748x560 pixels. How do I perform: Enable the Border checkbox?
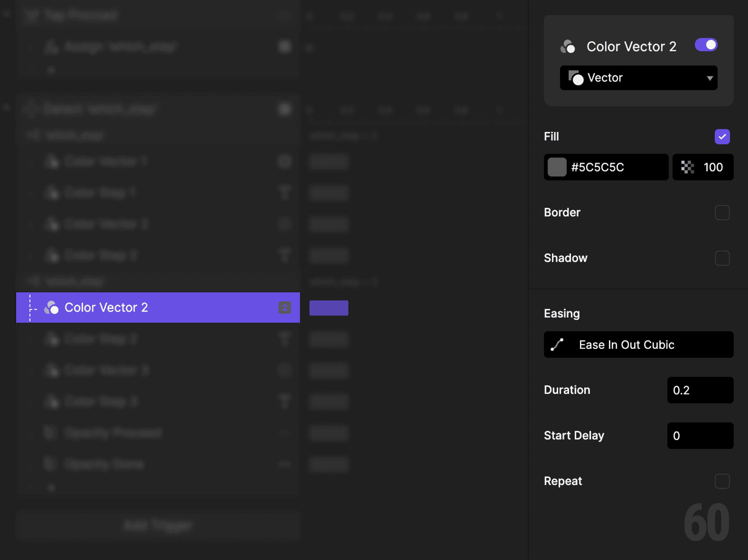[x=722, y=213]
